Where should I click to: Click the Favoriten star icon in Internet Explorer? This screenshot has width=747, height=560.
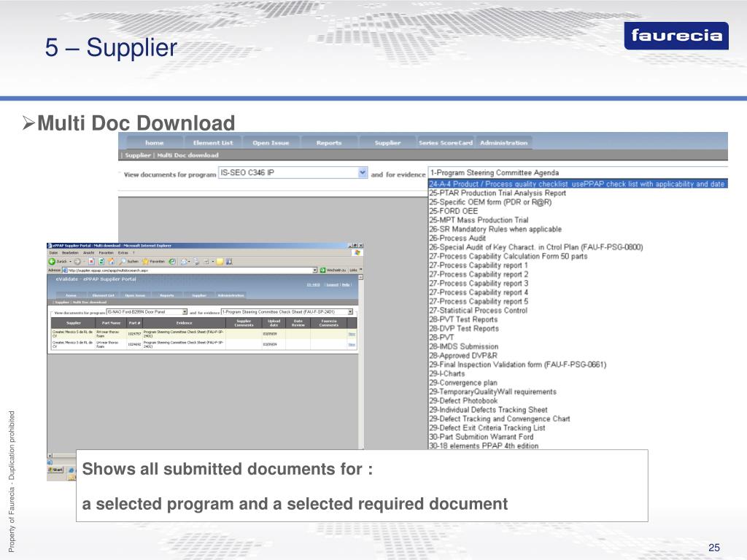[x=145, y=262]
